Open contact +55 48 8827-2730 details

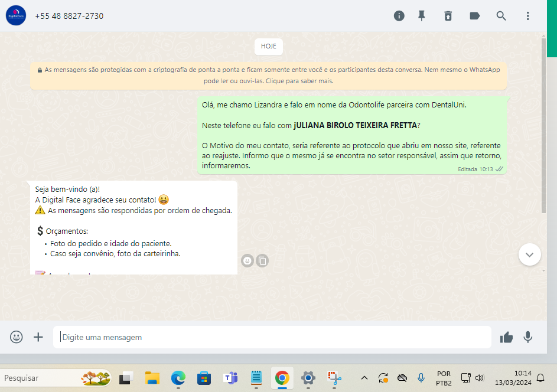click(69, 16)
